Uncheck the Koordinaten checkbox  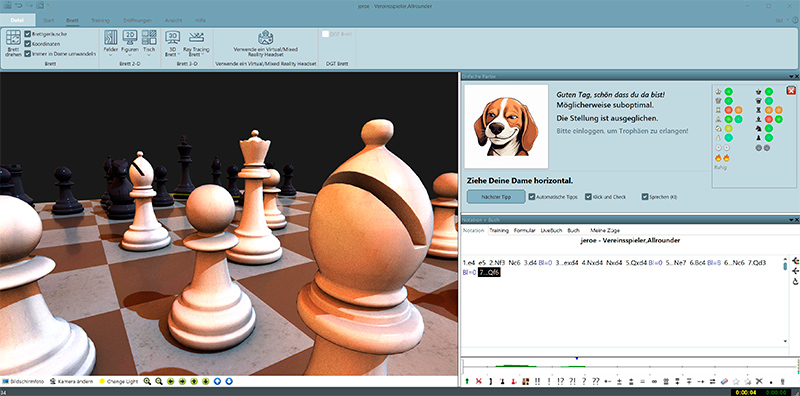[x=28, y=43]
